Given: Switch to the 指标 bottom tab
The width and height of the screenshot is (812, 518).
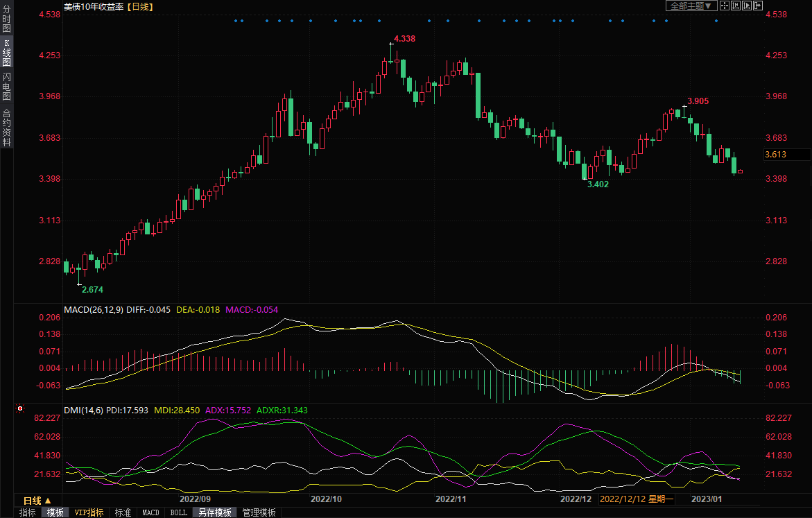Looking at the screenshot, I should [x=28, y=512].
